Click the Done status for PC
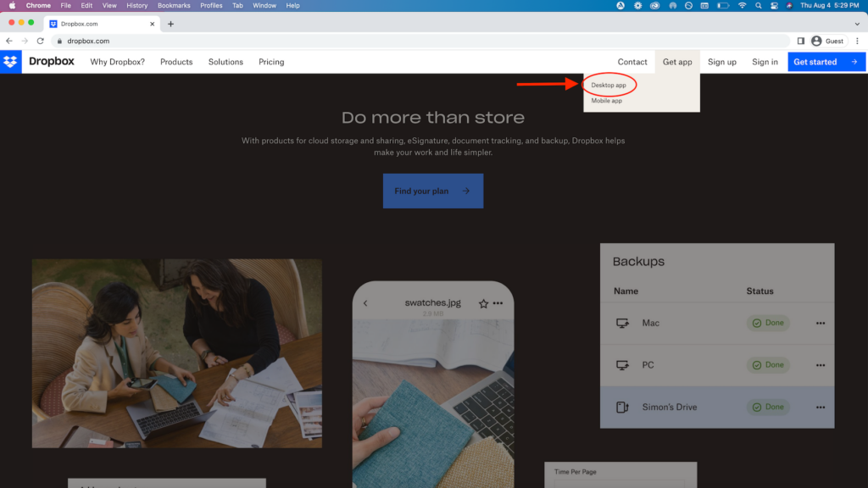The height and width of the screenshot is (488, 868). point(768,365)
